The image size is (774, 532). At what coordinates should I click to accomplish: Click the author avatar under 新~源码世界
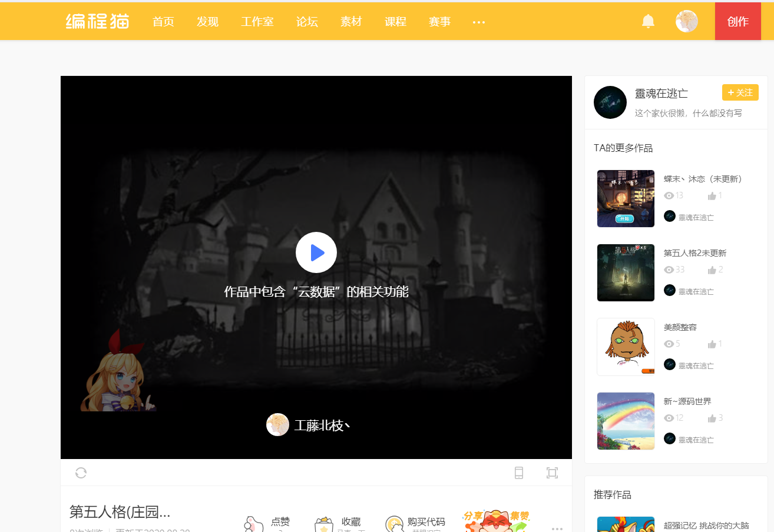pos(670,438)
